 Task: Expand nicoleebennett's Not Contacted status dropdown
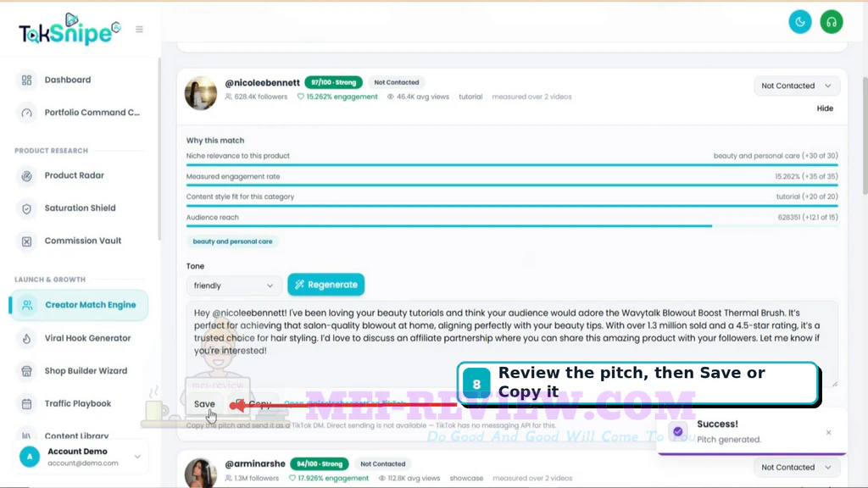[x=796, y=86]
